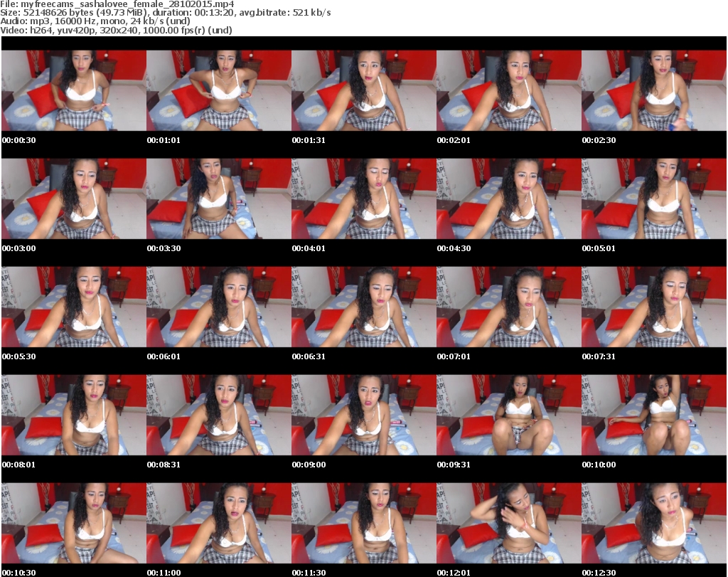Click the frame image for 00:05:30
Viewport: 728px width, 577px height.
click(x=74, y=307)
